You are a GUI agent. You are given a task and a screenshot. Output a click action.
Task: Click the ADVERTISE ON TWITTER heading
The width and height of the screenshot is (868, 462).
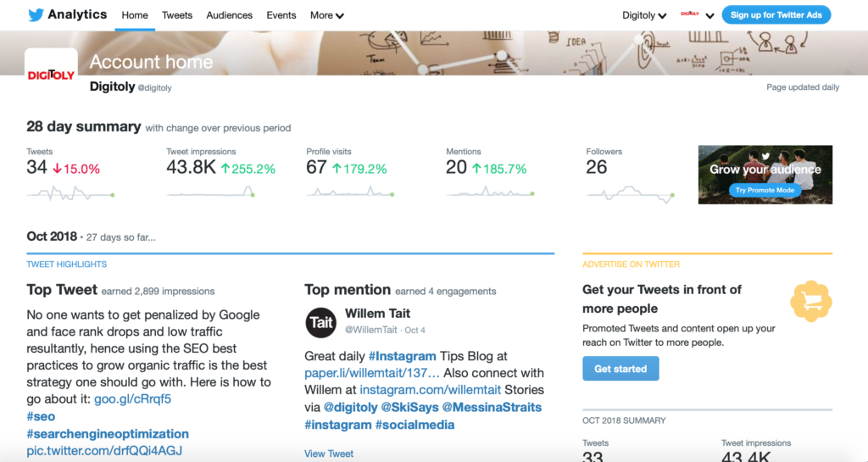(x=631, y=264)
